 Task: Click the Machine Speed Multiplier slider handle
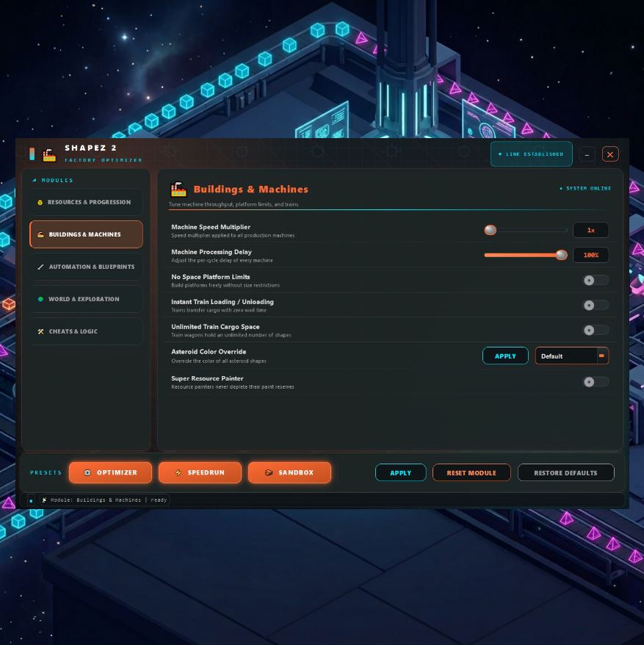(x=491, y=230)
